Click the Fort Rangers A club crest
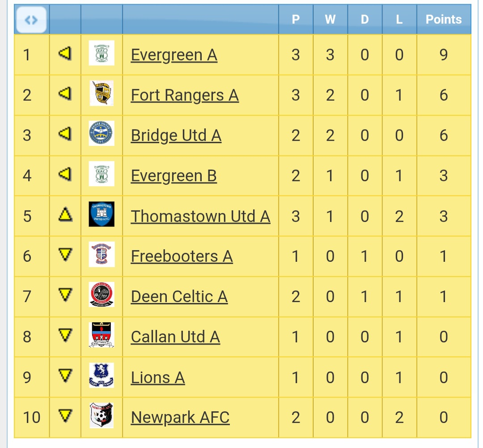This screenshot has width=483, height=448. click(102, 94)
